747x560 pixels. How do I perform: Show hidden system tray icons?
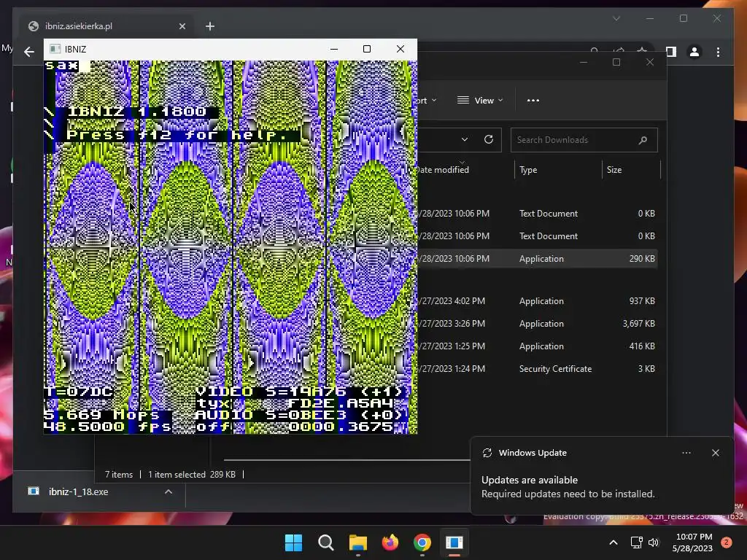tap(613, 542)
